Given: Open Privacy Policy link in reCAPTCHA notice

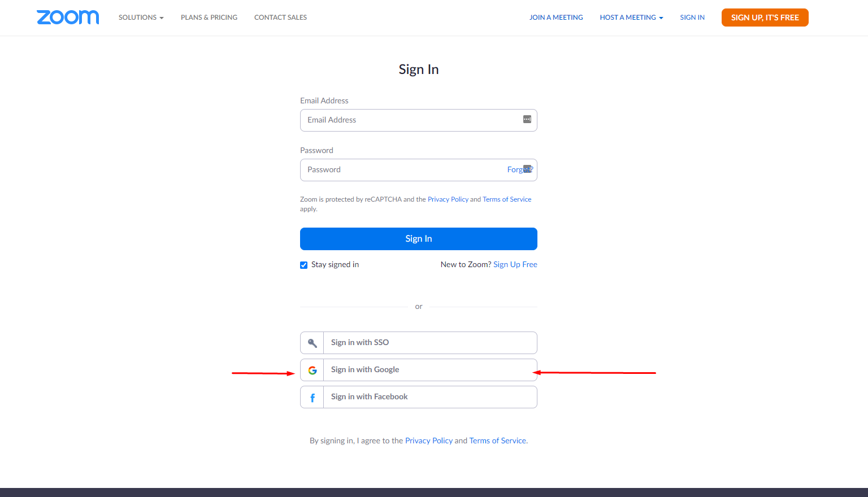Looking at the screenshot, I should pos(448,199).
